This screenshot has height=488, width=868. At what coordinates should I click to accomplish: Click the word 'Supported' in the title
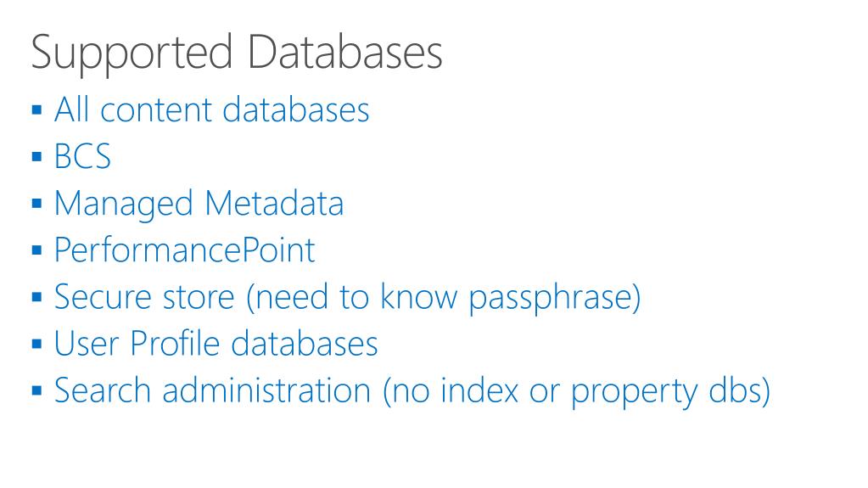pos(132,53)
